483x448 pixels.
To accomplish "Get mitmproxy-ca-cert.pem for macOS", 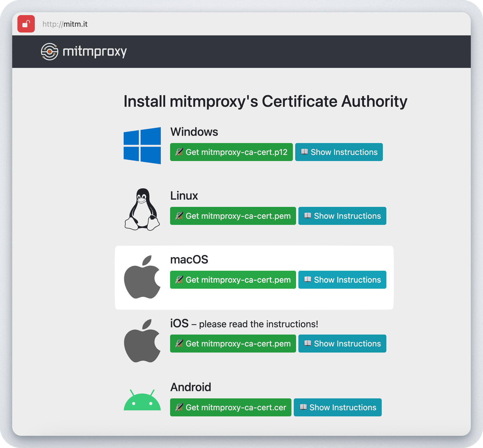I will 233,280.
